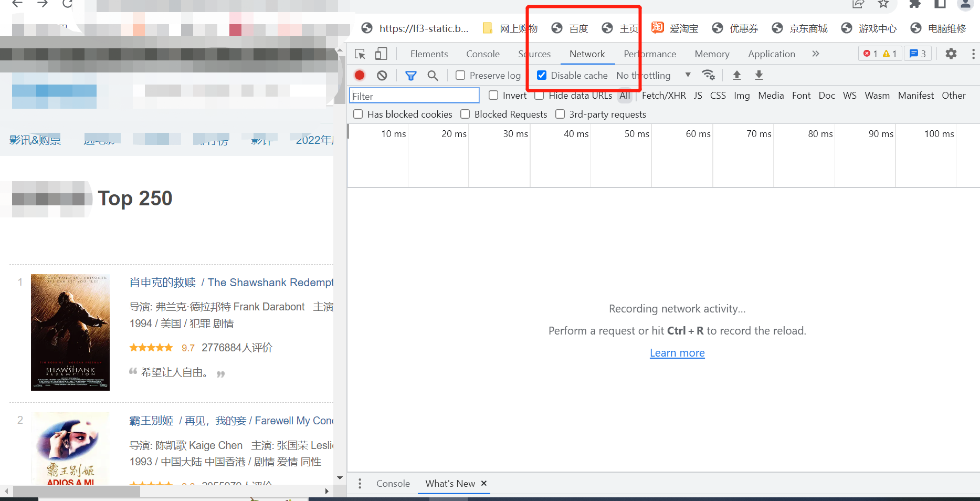Viewport: 980px width, 501px height.
Task: Enable 3rd-party requests checkbox
Action: pyautogui.click(x=560, y=114)
